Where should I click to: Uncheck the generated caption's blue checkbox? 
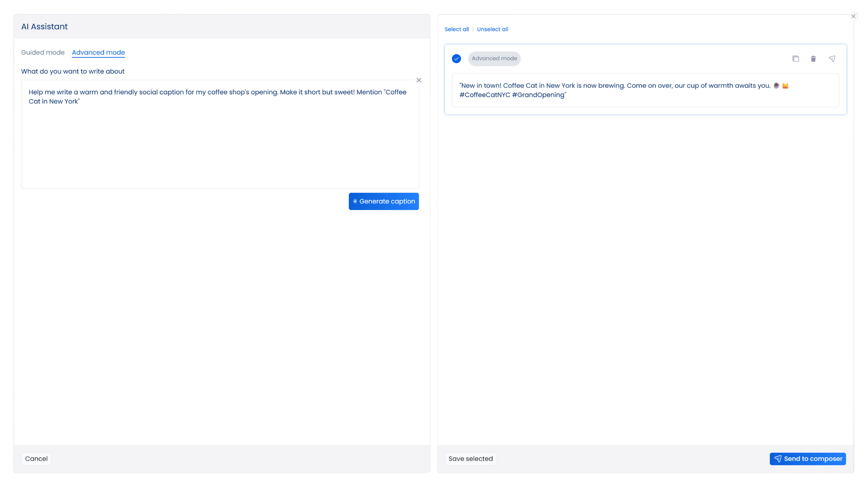[x=456, y=59]
